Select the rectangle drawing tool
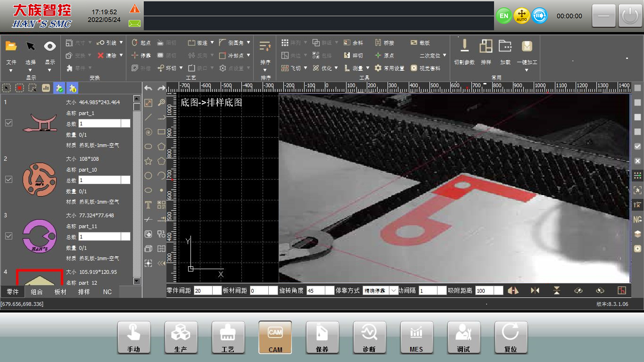The height and width of the screenshot is (362, 644). tap(162, 132)
